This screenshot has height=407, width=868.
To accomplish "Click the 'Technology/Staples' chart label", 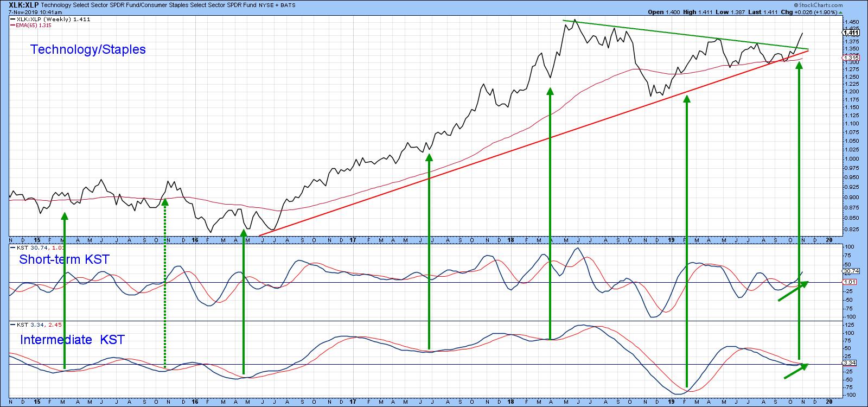I will 88,49.
